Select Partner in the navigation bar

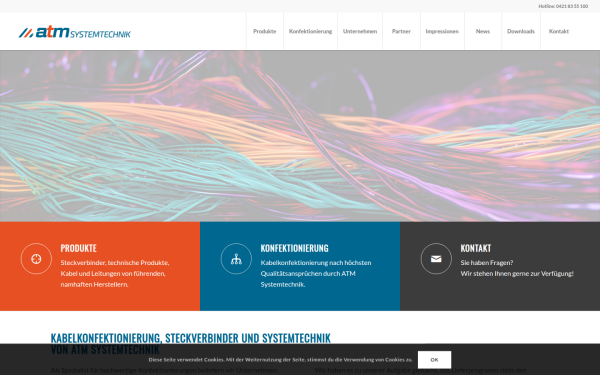[401, 31]
